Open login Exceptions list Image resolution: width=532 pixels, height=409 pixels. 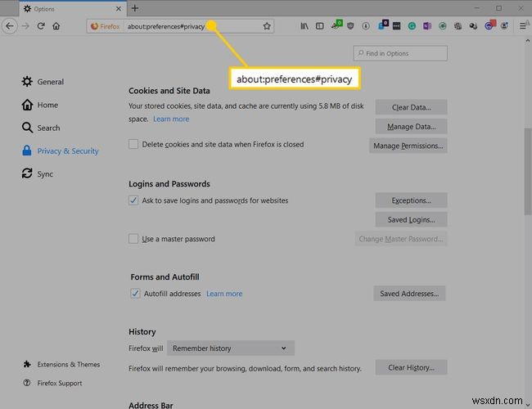coord(411,200)
